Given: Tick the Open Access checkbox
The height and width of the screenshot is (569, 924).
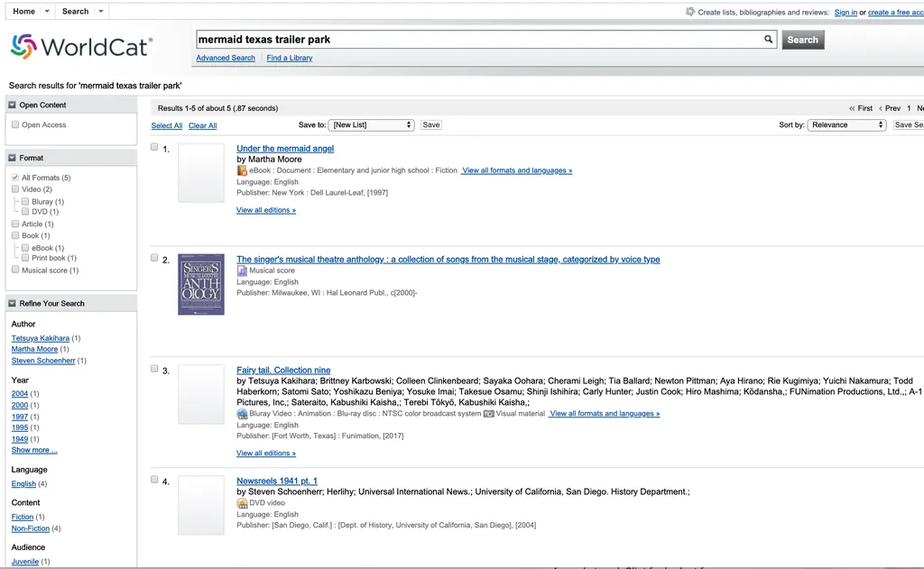Looking at the screenshot, I should click(x=15, y=124).
